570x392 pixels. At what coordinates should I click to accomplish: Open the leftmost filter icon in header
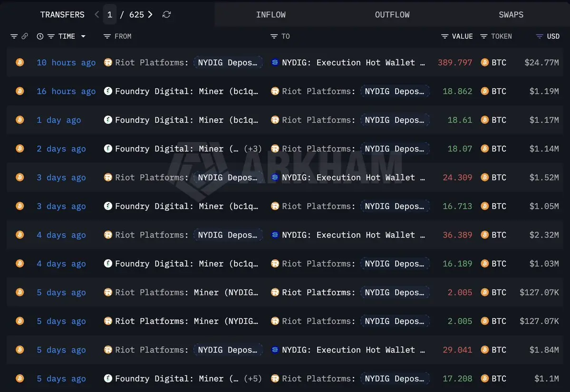pos(14,36)
